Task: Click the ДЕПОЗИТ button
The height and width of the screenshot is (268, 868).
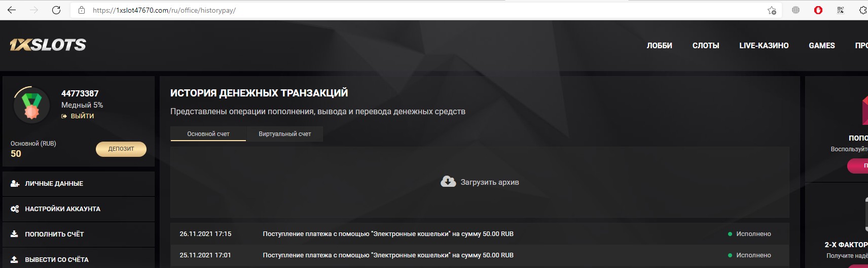Action: (121, 149)
